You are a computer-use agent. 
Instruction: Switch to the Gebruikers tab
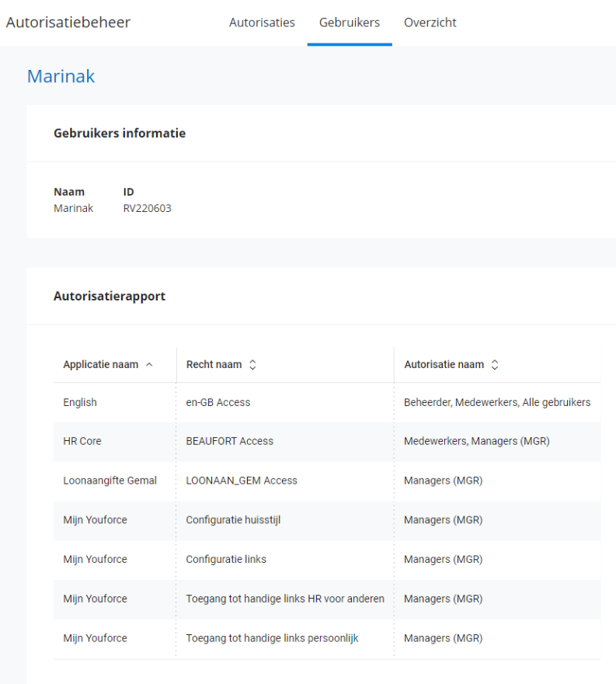[349, 23]
